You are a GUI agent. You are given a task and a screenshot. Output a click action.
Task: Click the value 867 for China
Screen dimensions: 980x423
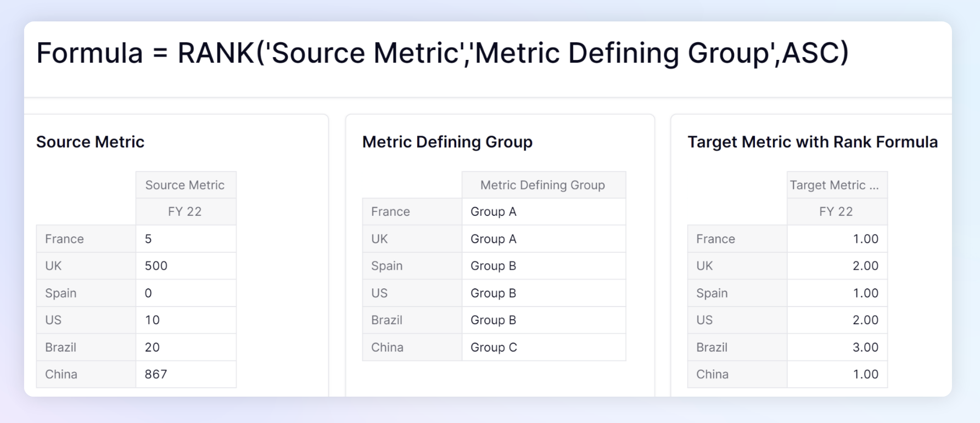pos(186,374)
